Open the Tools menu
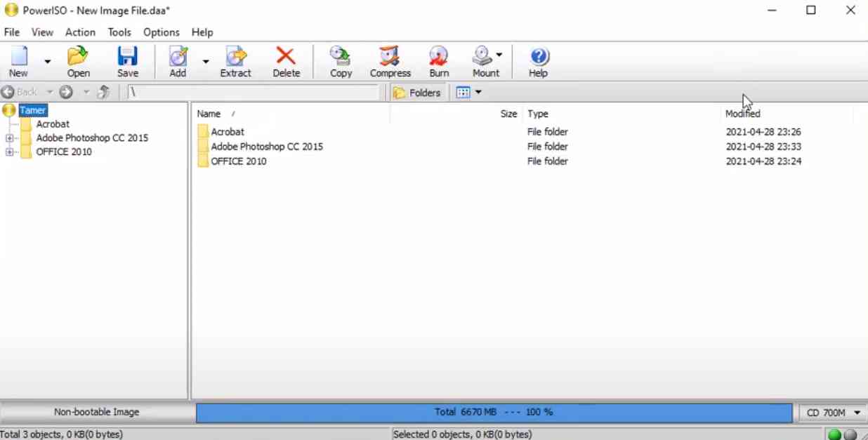The image size is (868, 440). pos(119,32)
